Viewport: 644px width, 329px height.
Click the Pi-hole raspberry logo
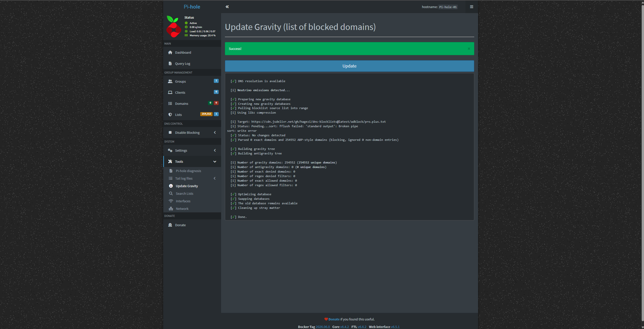click(x=174, y=26)
